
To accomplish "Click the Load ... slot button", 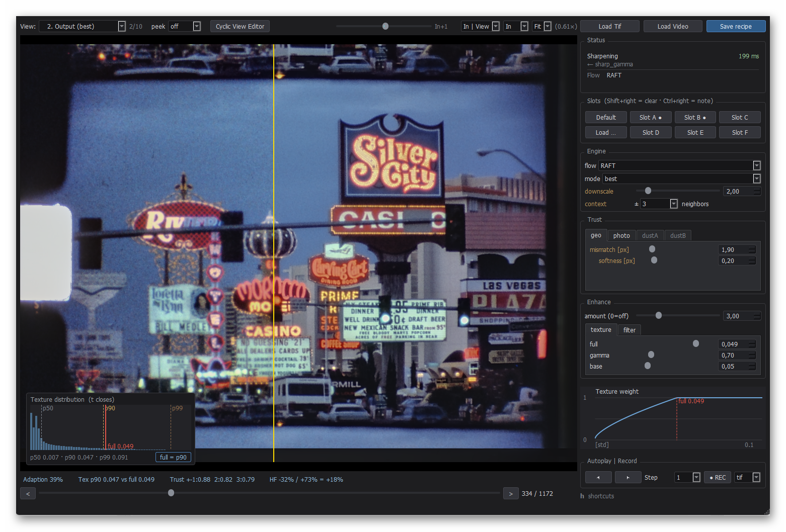I will click(x=606, y=132).
